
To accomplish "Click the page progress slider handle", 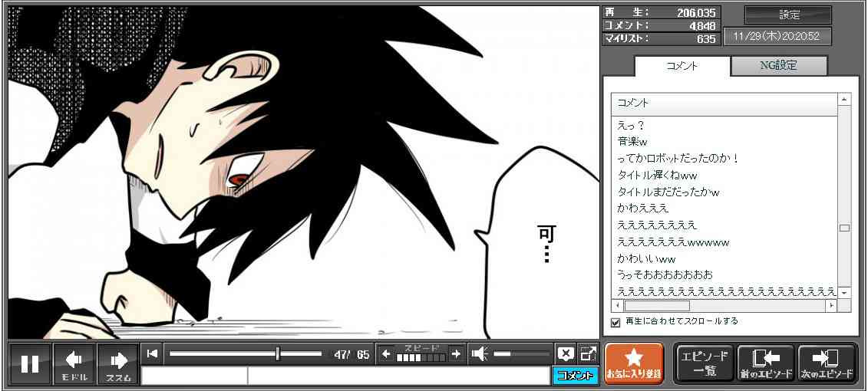I will (278, 353).
